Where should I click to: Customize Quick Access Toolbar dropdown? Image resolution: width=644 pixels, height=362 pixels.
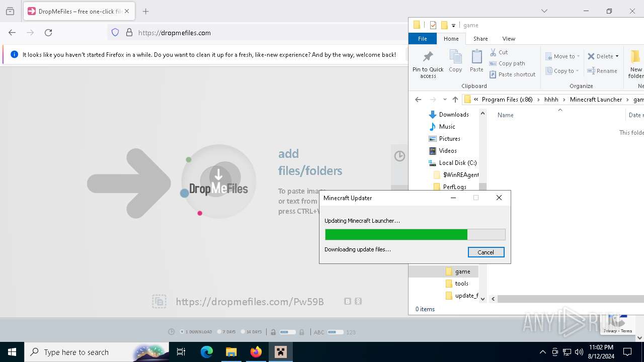tap(453, 25)
